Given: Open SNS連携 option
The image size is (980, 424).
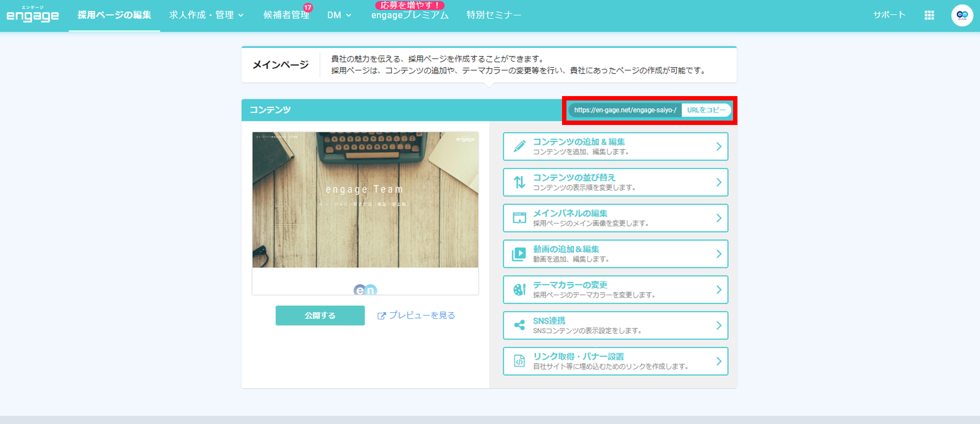Looking at the screenshot, I should [615, 325].
